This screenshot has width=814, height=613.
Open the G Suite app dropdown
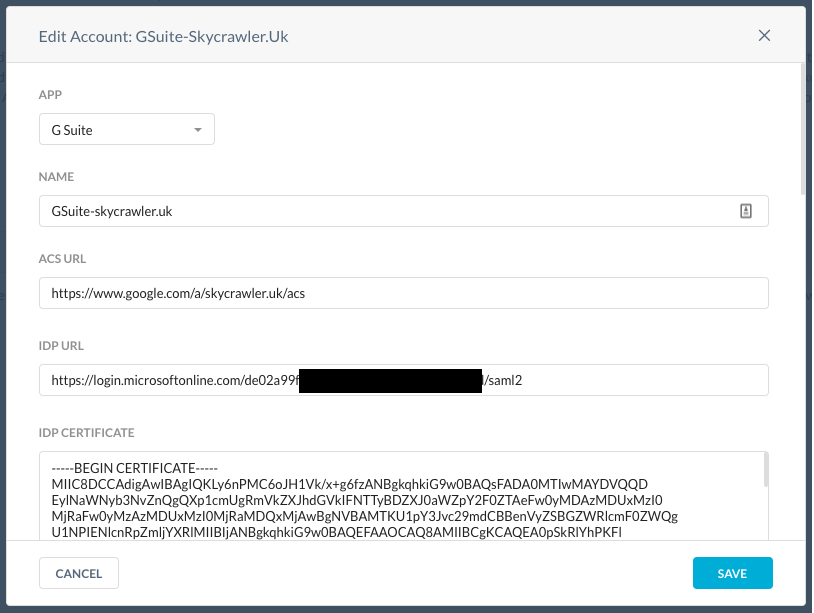pyautogui.click(x=127, y=129)
